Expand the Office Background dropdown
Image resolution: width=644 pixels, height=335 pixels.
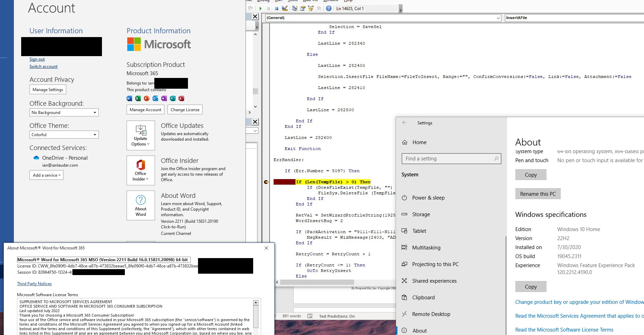[64, 113]
